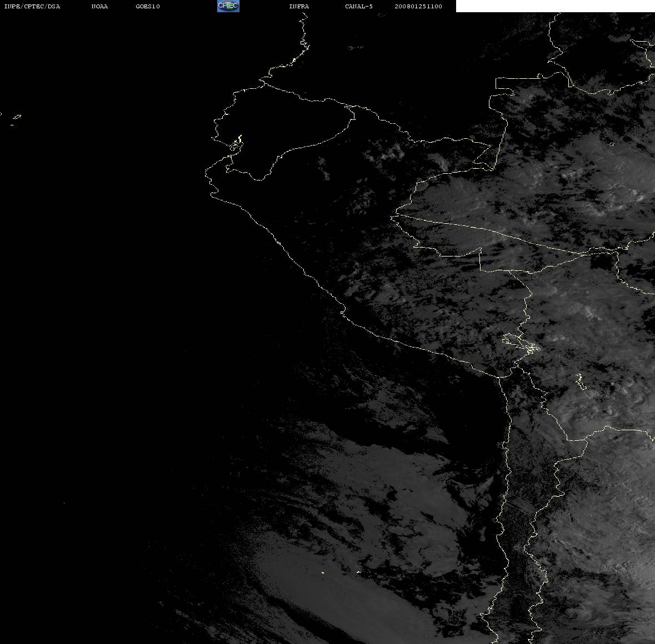This screenshot has width=655, height=644.
Task: Click the CANAL-5 channel label
Action: tap(359, 6)
